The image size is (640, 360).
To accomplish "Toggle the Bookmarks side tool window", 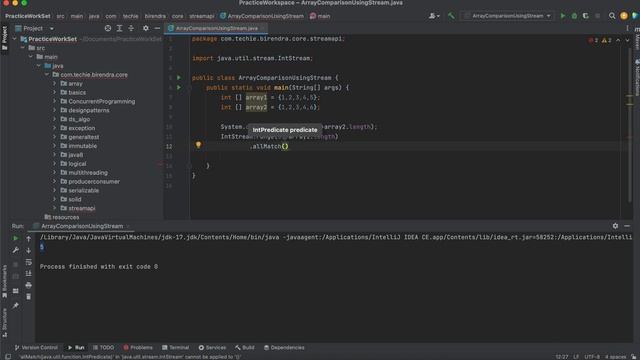I will click(x=4, y=282).
